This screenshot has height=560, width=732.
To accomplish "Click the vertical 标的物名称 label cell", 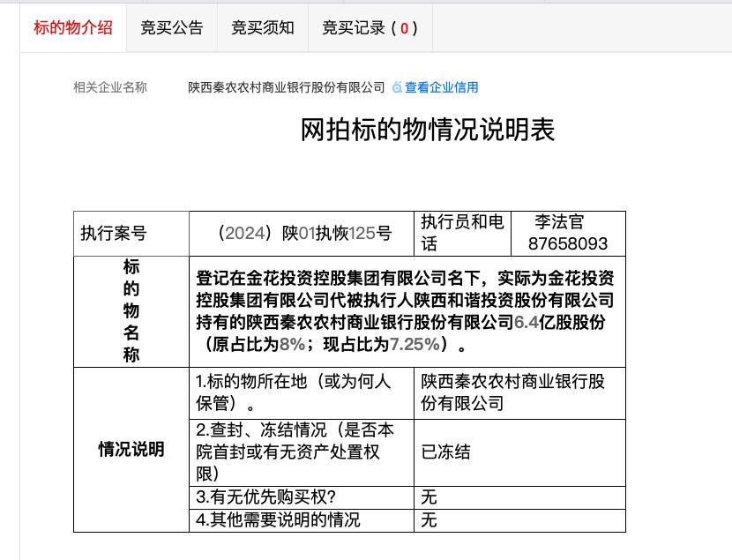I will tap(131, 311).
